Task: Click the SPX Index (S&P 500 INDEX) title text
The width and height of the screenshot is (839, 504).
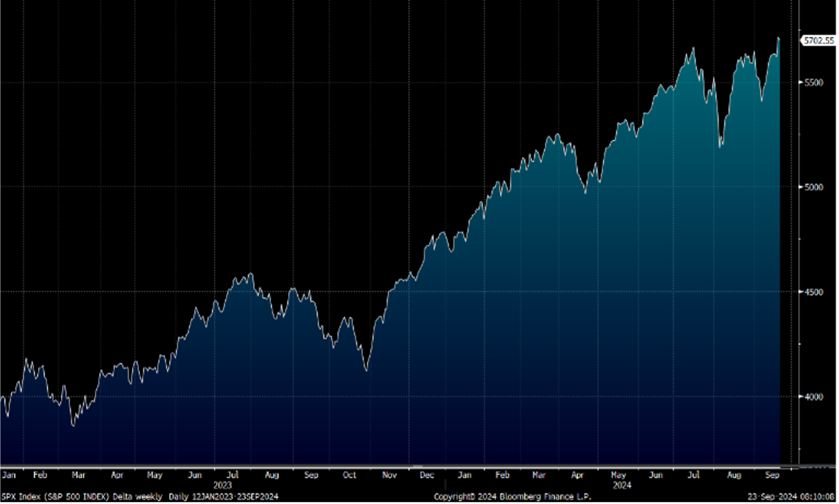Action: [x=54, y=497]
